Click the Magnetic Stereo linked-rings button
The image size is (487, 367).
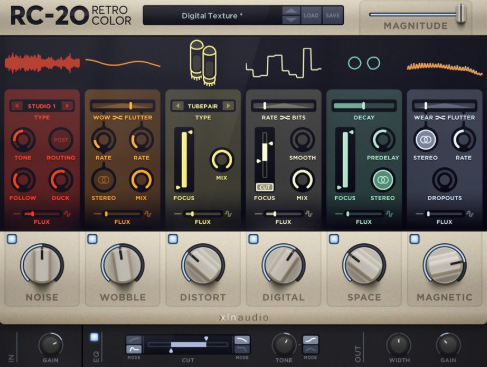[x=425, y=140]
